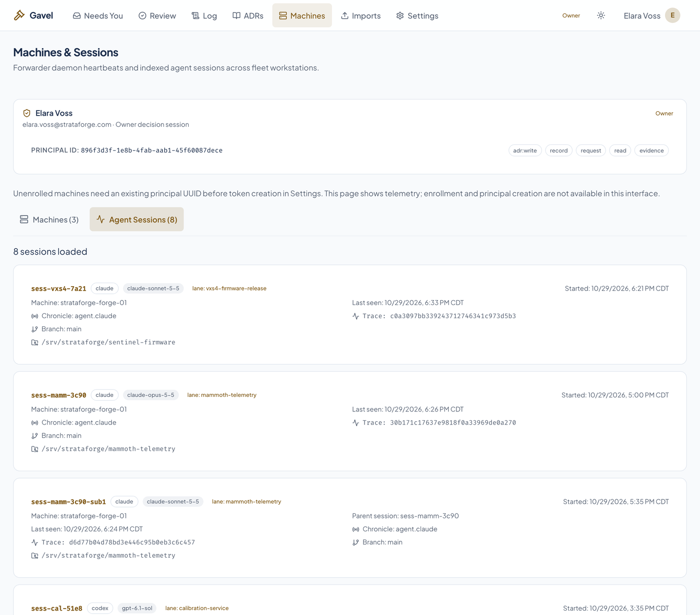The image size is (700, 615).
Task: Switch to the Machines (3) tab
Action: (49, 220)
